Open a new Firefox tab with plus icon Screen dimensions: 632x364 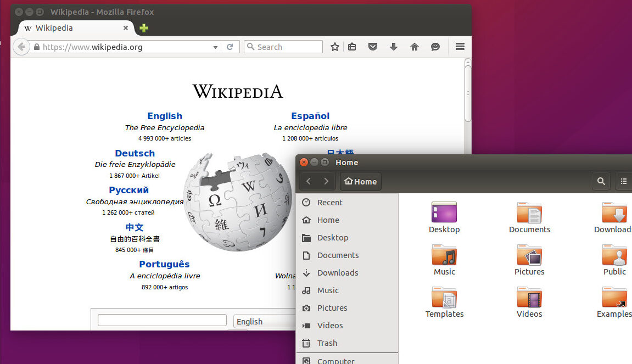[144, 28]
